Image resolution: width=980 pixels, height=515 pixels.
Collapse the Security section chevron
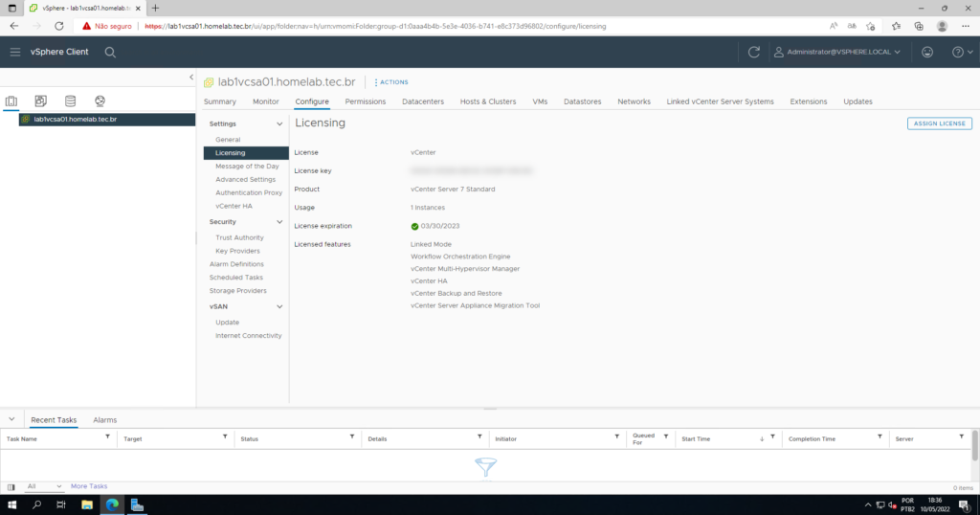pyautogui.click(x=279, y=222)
